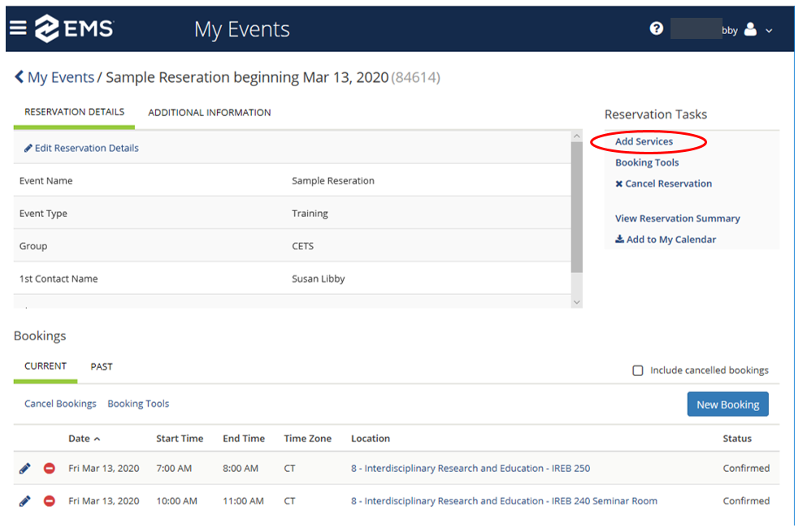Click the New Booking button

(x=727, y=404)
